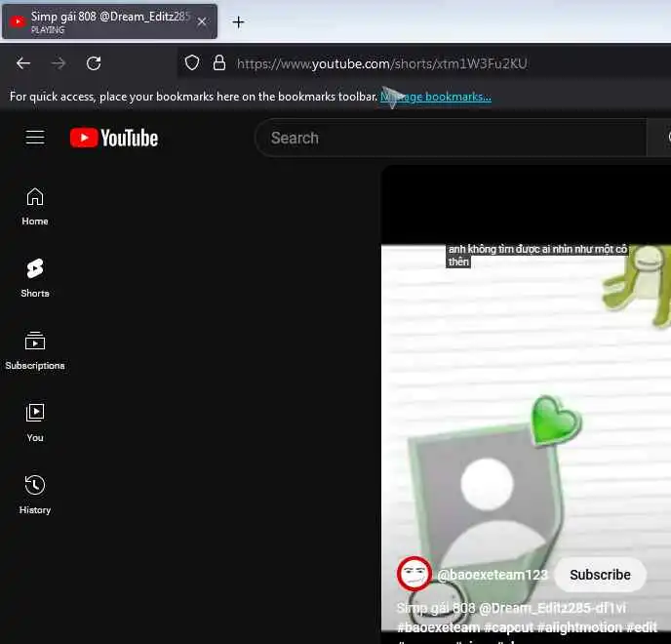Open the Manage bookmarks link
This screenshot has width=671, height=644.
coord(436,97)
